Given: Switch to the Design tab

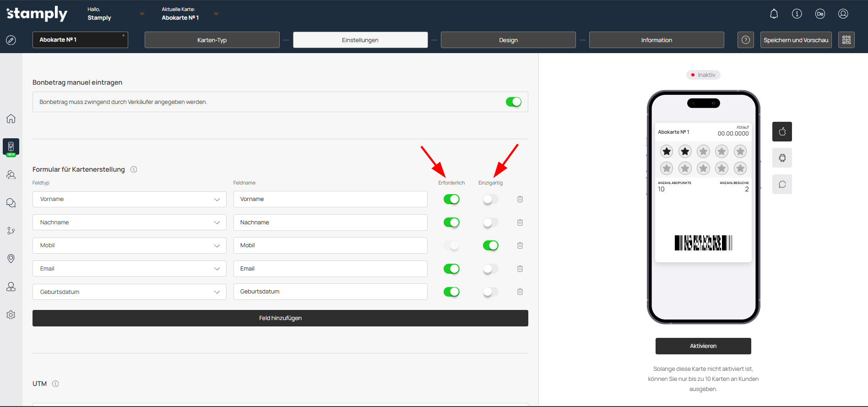Looking at the screenshot, I should tap(508, 40).
